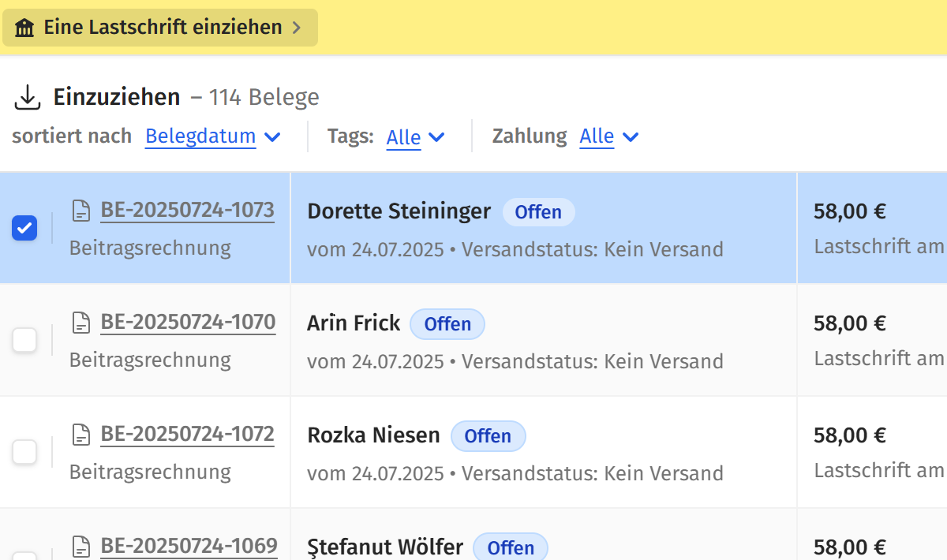Click the chevron next to Belegdatum
The width and height of the screenshot is (947, 560).
click(x=273, y=137)
